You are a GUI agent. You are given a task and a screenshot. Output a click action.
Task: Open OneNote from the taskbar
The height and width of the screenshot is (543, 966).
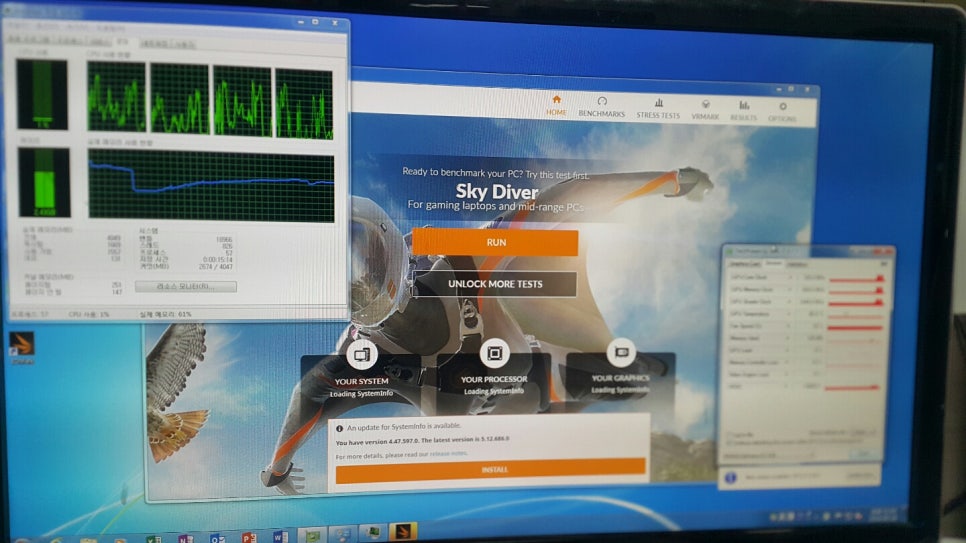tap(185, 538)
